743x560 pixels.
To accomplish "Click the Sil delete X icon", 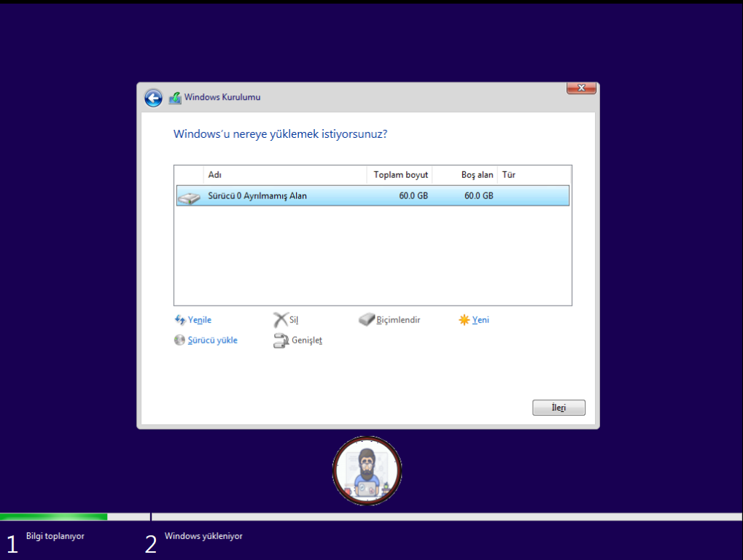I will (281, 320).
